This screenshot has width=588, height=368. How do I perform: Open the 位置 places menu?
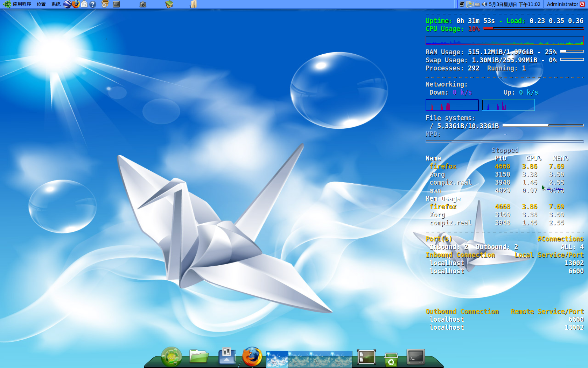click(41, 4)
